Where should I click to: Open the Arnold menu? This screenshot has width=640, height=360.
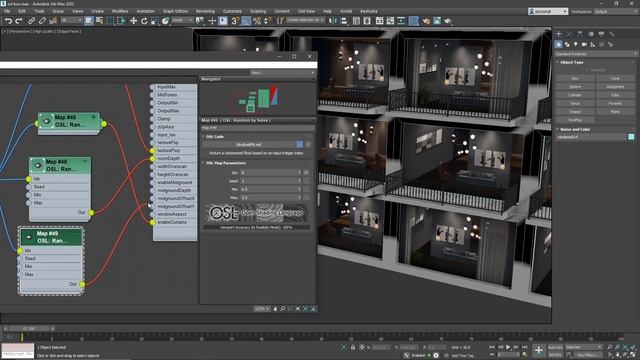[x=346, y=11]
